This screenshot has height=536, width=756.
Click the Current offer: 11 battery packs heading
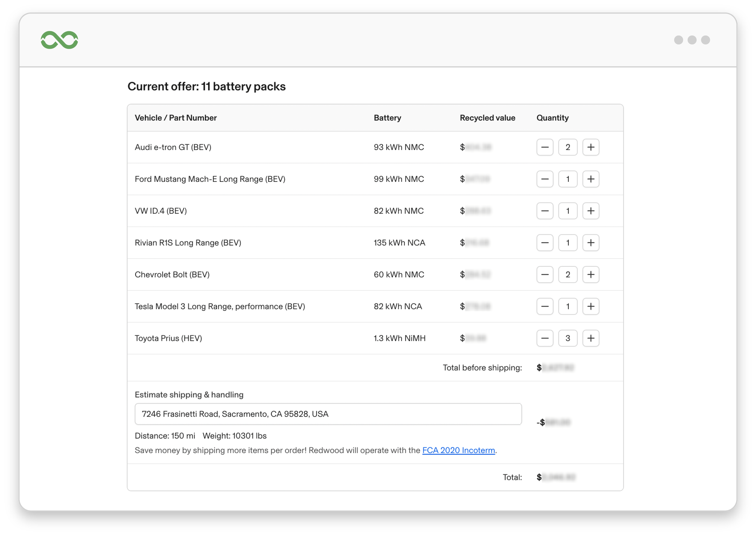(206, 86)
